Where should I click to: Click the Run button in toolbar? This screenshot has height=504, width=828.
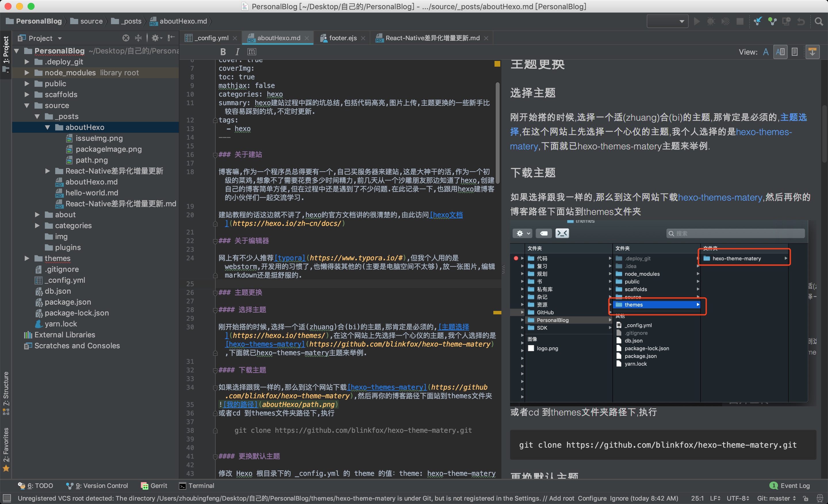click(697, 22)
